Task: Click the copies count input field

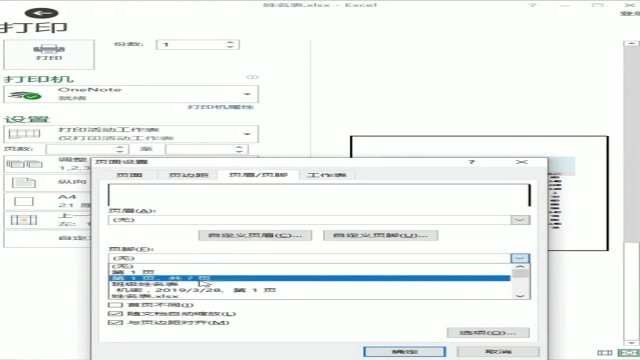Action: point(198,44)
